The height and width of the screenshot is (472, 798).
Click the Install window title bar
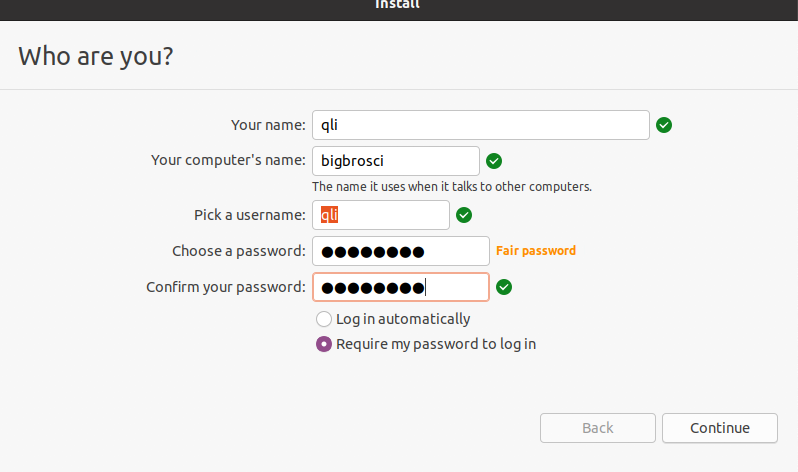click(398, 5)
